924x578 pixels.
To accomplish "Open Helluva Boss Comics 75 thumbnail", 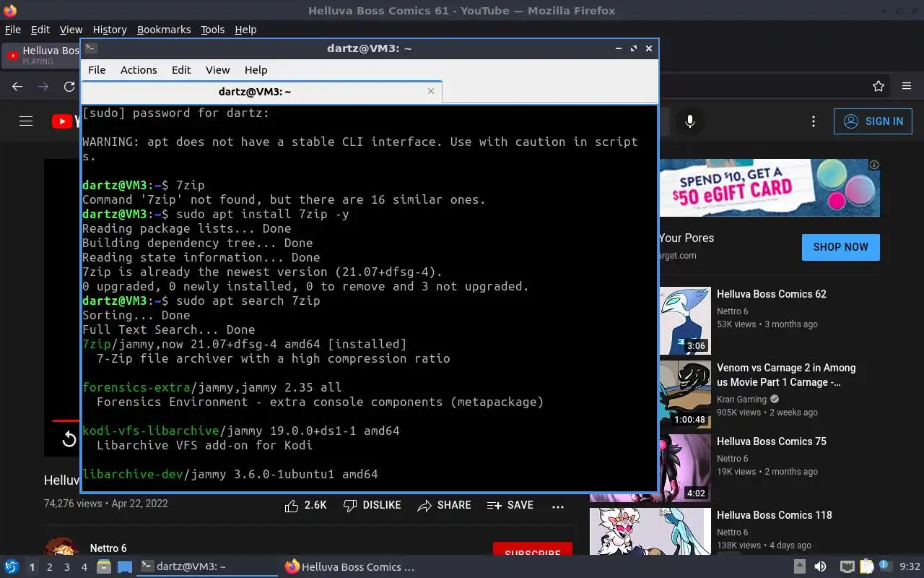I will (685, 468).
